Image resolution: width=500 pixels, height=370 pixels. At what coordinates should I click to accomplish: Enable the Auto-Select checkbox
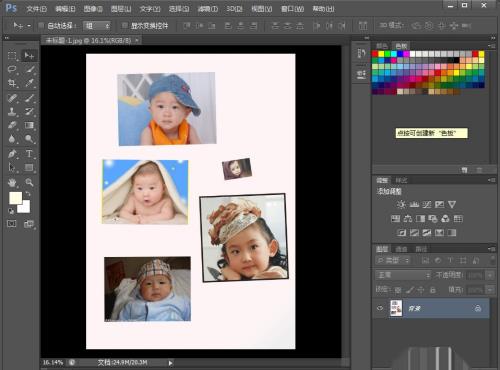coord(41,25)
